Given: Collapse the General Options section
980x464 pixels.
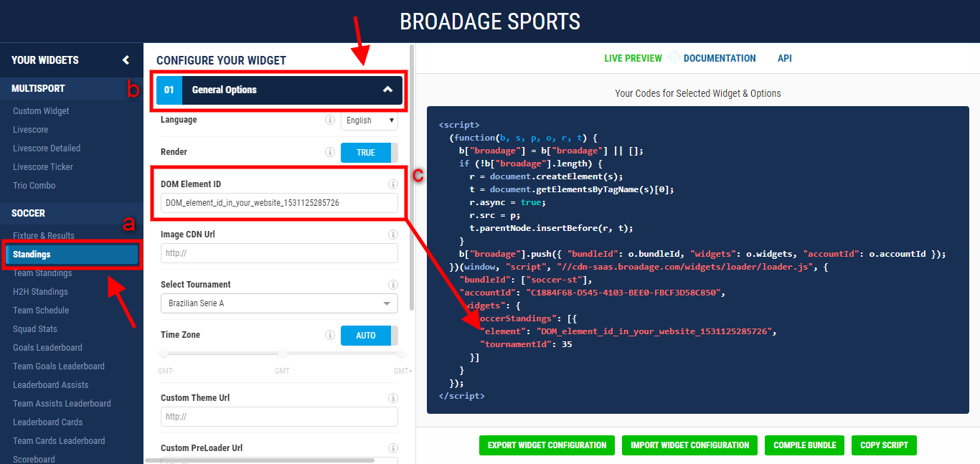Looking at the screenshot, I should click(x=279, y=90).
